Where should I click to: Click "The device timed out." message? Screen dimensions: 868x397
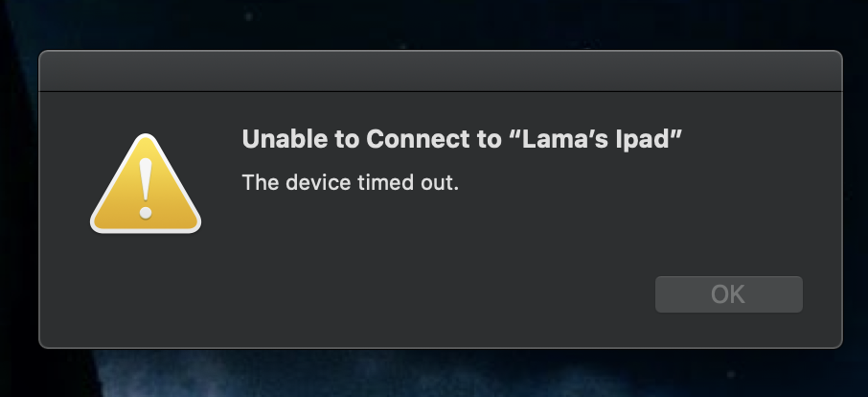coord(351,182)
